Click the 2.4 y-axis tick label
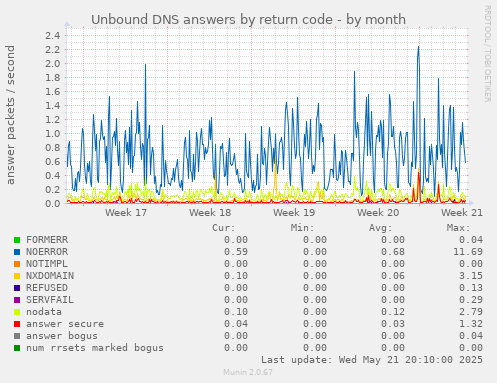 tap(53, 36)
